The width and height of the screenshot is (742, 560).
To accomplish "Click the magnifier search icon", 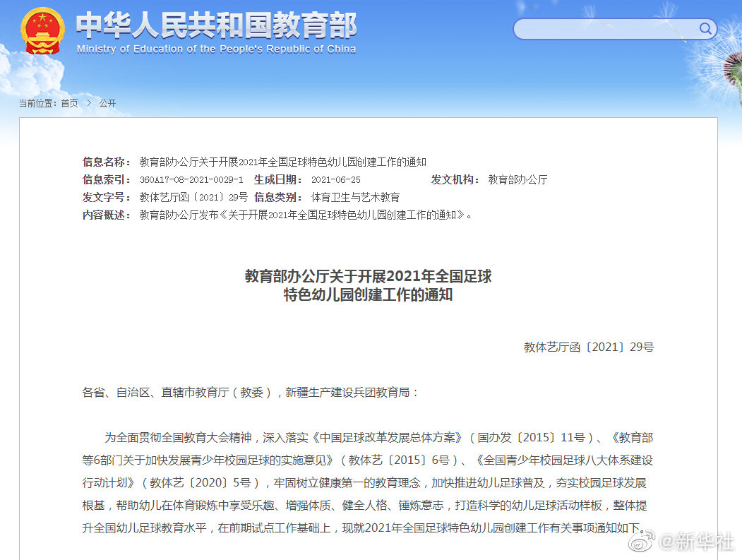I will [705, 29].
